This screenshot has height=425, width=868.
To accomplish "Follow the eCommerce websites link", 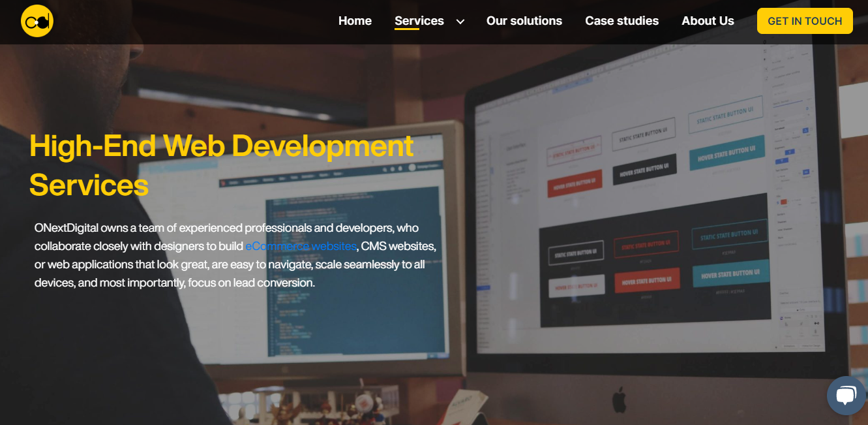I will (301, 246).
